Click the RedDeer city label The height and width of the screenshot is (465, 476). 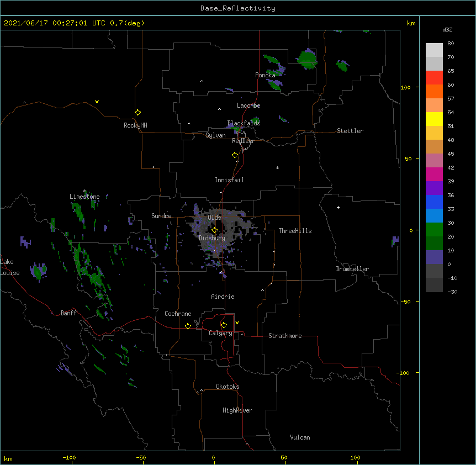(243, 141)
